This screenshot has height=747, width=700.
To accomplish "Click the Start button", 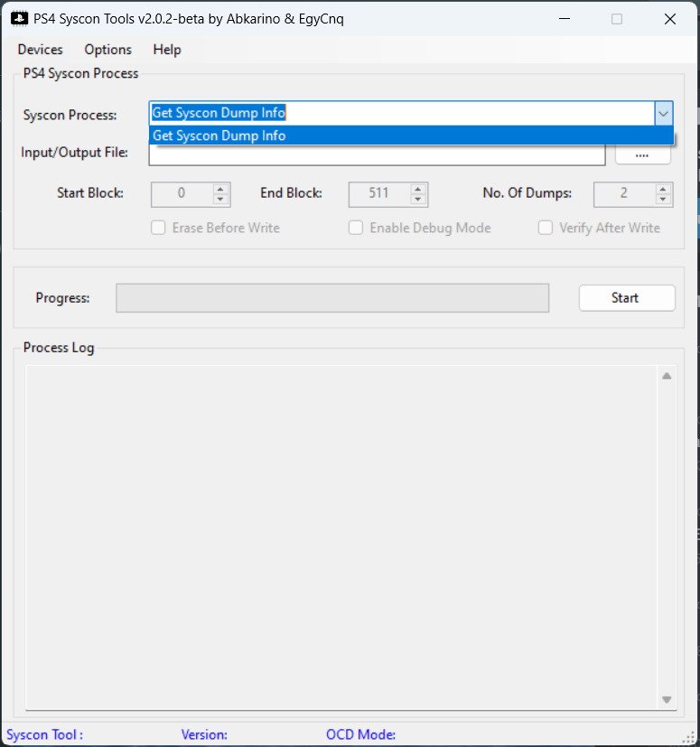I will 627,298.
